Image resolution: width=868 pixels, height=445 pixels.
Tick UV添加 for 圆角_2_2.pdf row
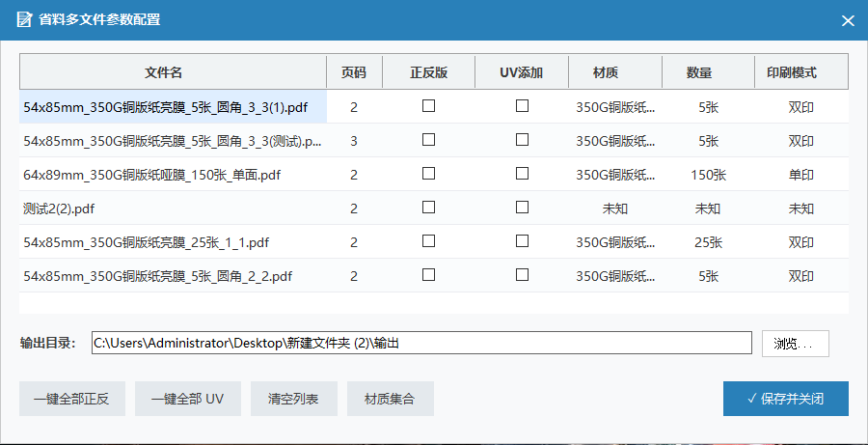(522, 275)
